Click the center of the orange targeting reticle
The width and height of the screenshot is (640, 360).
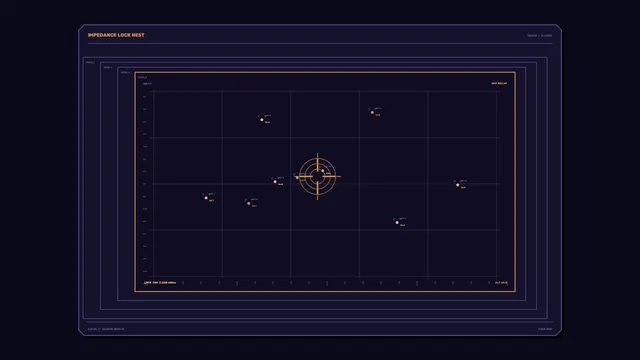[317, 176]
